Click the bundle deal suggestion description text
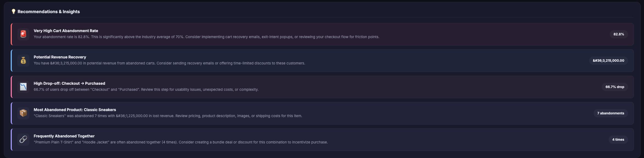The image size is (644, 158). 181,142
